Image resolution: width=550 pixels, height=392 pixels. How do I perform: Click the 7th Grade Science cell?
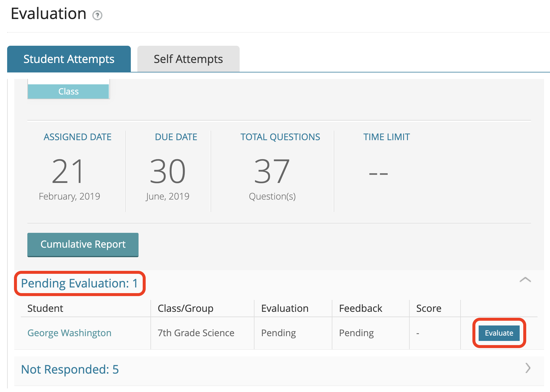(x=196, y=333)
